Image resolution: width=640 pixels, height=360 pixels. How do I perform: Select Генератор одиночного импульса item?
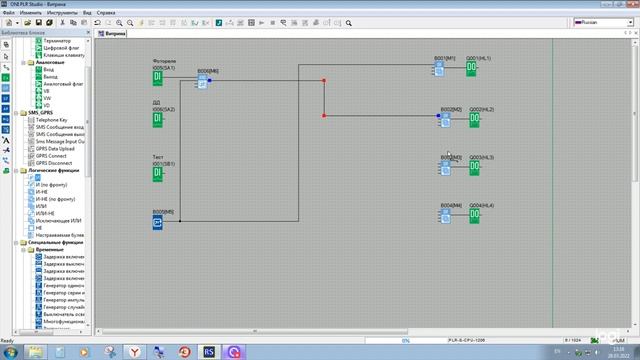point(64,285)
